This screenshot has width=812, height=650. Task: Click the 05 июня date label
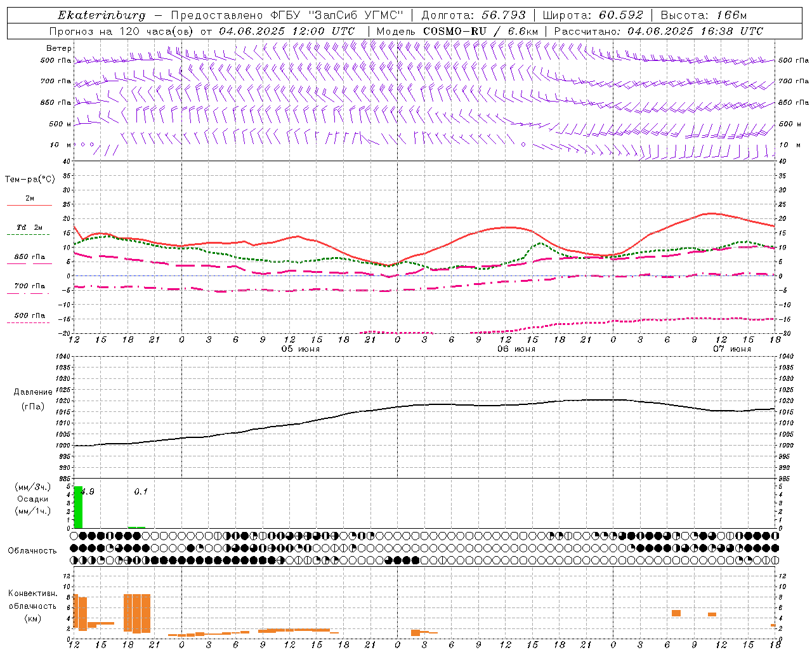click(301, 349)
